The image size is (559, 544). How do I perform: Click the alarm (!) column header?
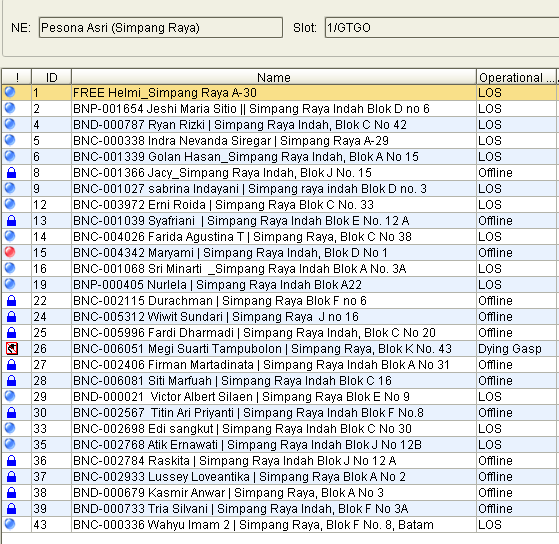tap(17, 77)
